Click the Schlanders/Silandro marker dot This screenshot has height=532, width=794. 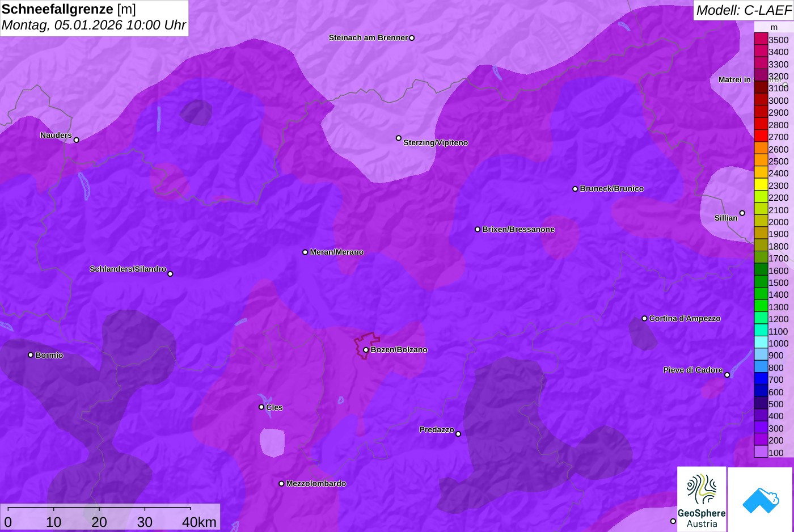170,274
